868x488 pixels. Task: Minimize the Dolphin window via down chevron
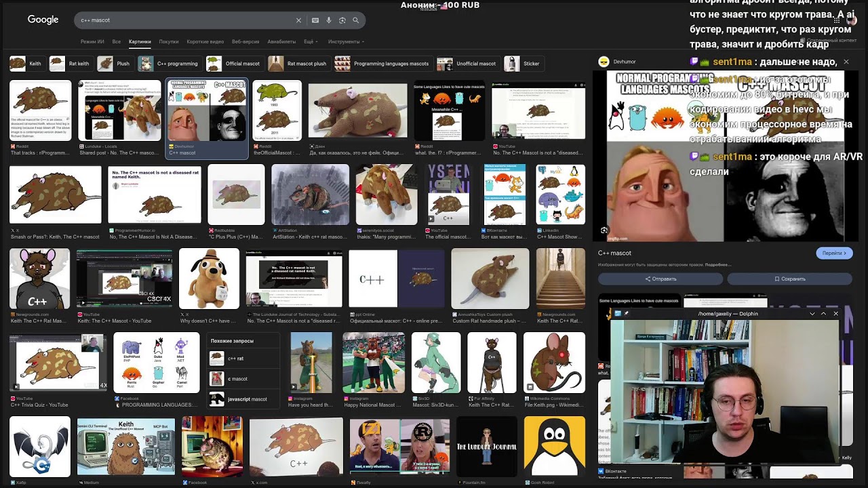pos(812,314)
